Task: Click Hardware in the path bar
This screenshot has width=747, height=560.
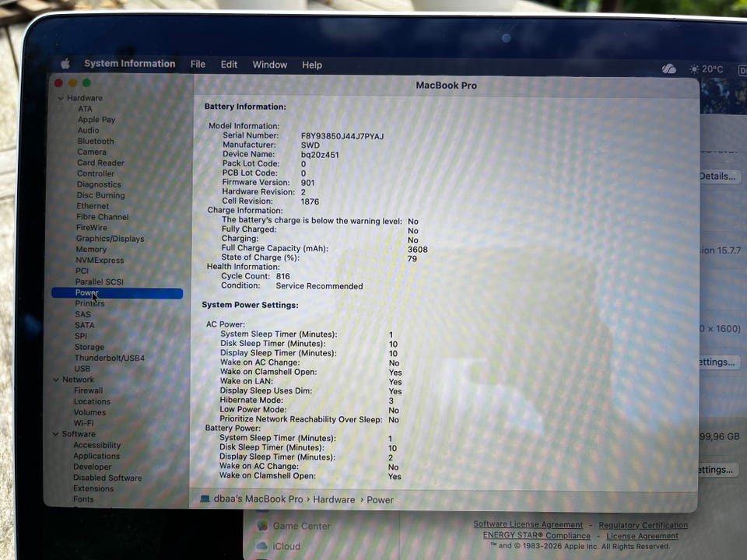Action: (334, 499)
